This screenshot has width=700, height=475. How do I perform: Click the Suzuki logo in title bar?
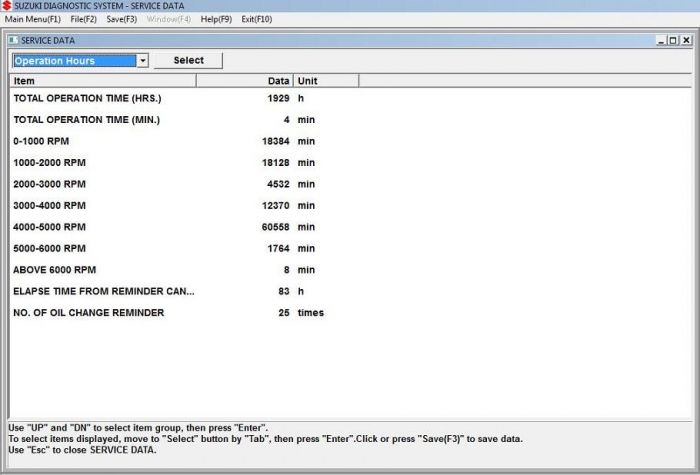(6, 6)
